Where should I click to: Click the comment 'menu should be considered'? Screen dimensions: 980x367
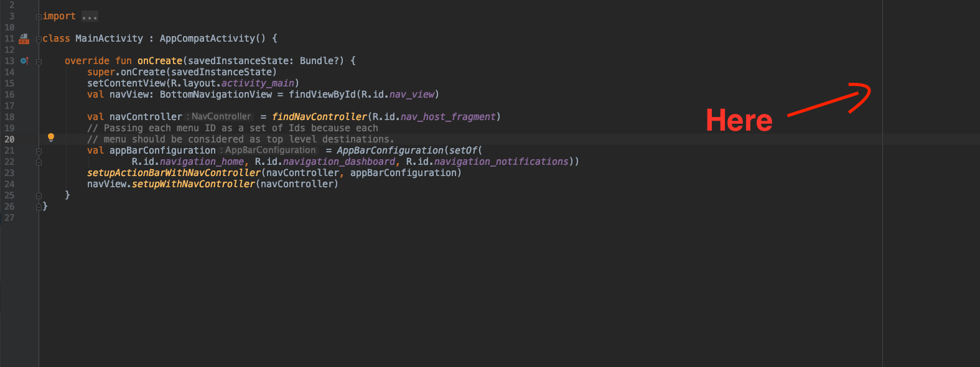[241, 139]
